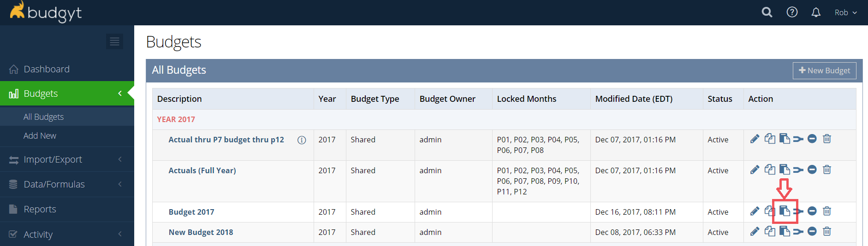The image size is (868, 246).
Task: Open the help question mark icon
Action: (792, 12)
